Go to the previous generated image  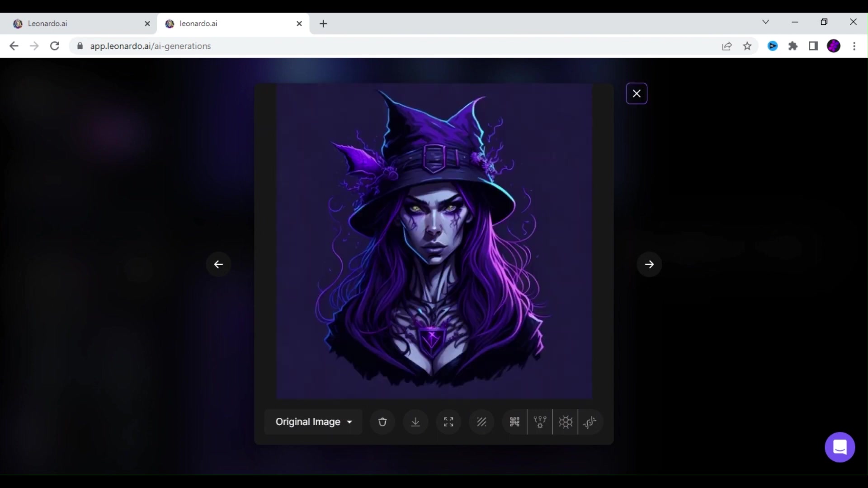(x=218, y=264)
